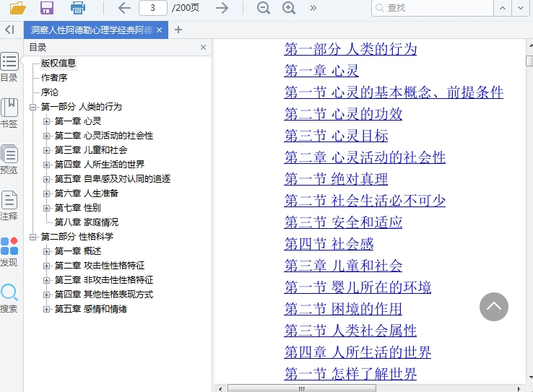Open link 第二节 社会生活必不可少
Image resolution: width=533 pixels, height=392 pixels.
tap(365, 201)
